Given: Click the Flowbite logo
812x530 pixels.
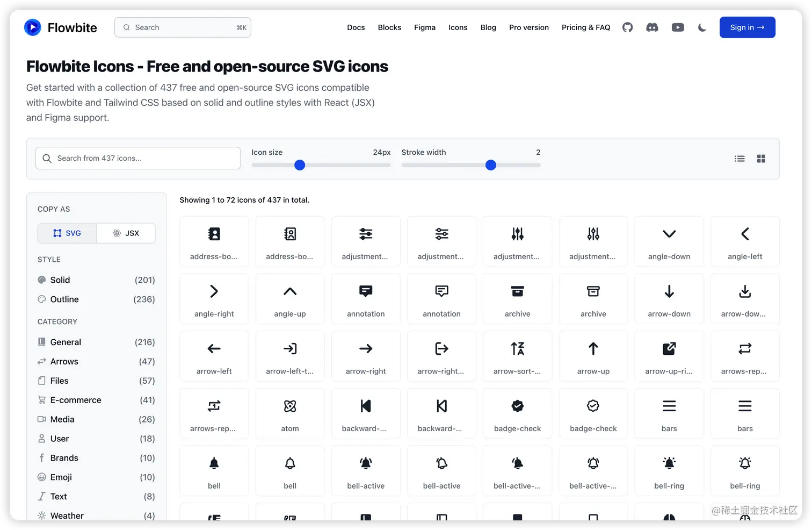Looking at the screenshot, I should click(61, 27).
